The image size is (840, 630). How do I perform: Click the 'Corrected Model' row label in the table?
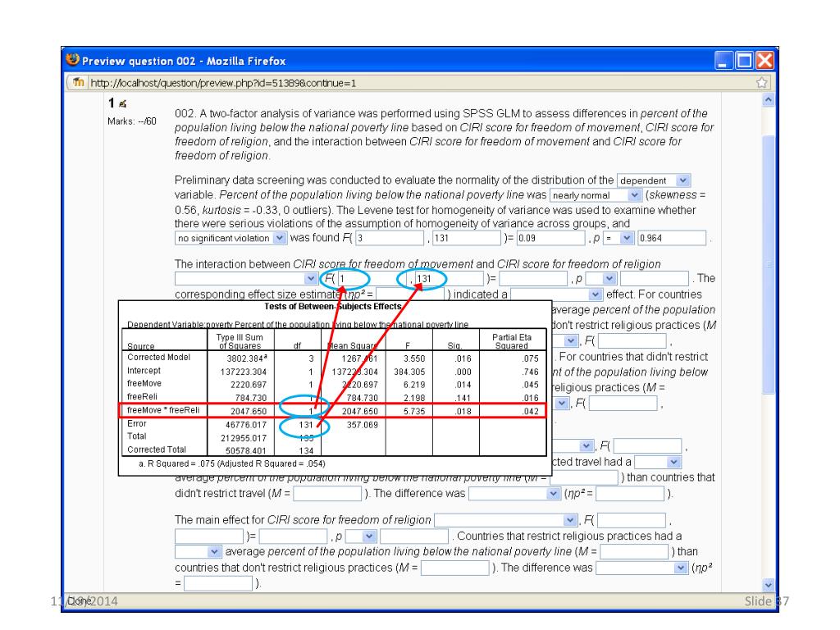click(158, 358)
